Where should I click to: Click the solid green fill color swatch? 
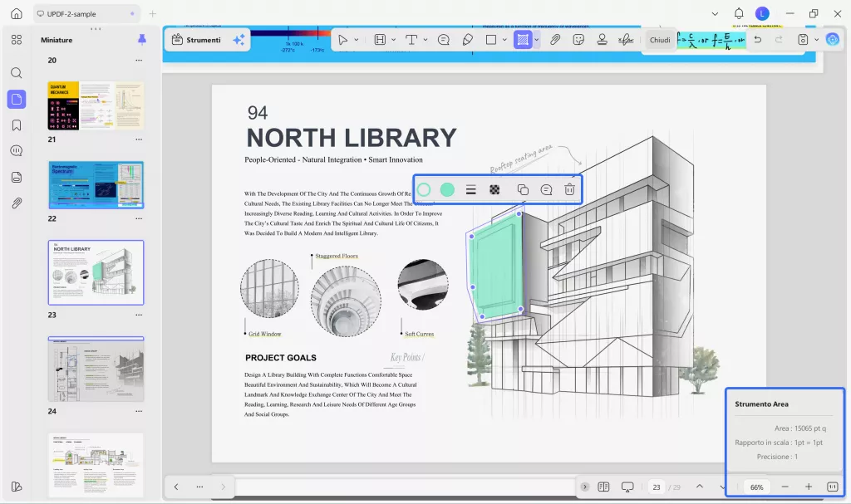[447, 189]
